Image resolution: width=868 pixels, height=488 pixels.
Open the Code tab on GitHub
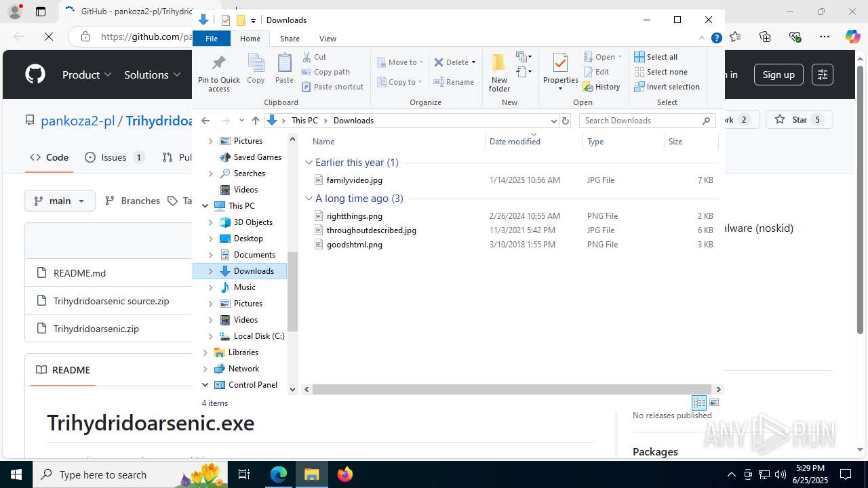click(49, 157)
